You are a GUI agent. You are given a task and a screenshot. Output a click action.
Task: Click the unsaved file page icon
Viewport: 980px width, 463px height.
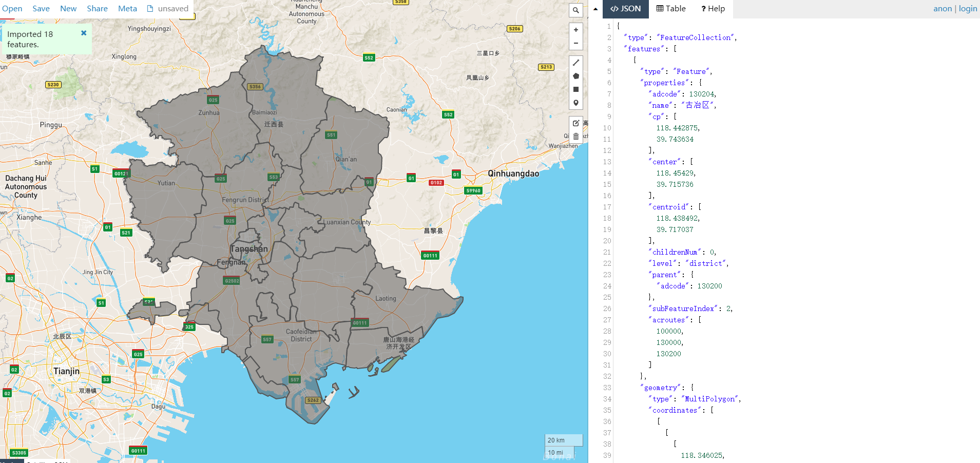[149, 8]
